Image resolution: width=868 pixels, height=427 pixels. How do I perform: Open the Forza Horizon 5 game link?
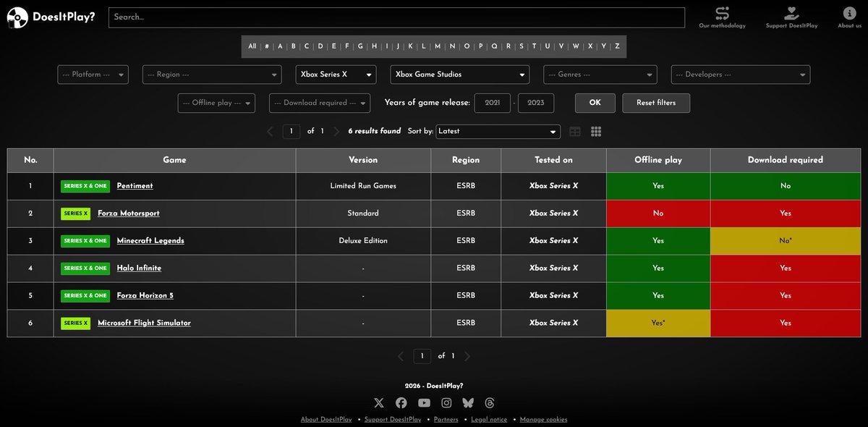pyautogui.click(x=145, y=296)
